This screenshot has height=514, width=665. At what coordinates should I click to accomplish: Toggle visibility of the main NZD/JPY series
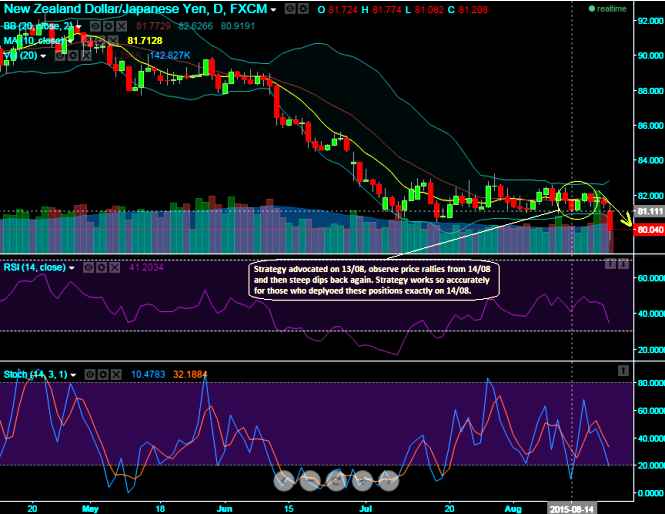pos(290,8)
